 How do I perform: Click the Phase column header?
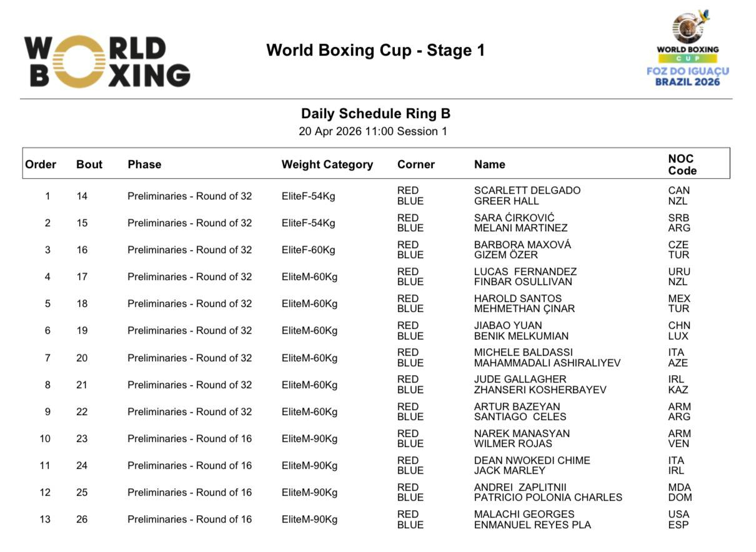(x=144, y=164)
